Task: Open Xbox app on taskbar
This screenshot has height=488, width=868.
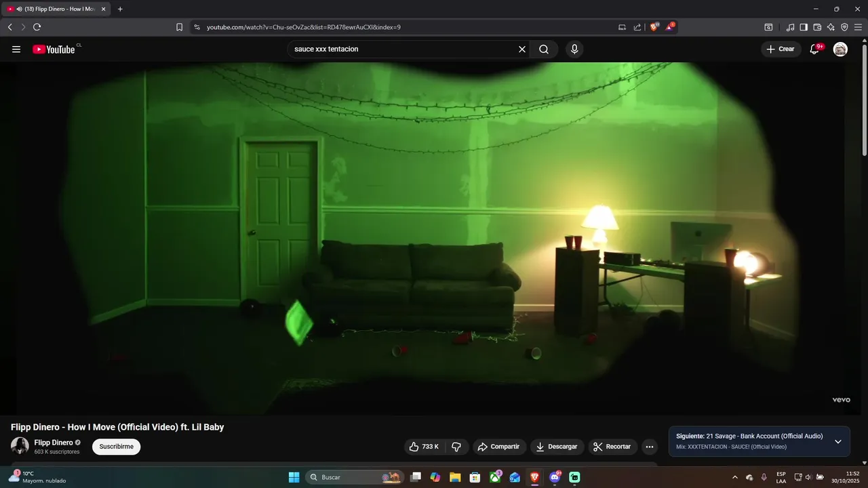Action: pyautogui.click(x=496, y=477)
